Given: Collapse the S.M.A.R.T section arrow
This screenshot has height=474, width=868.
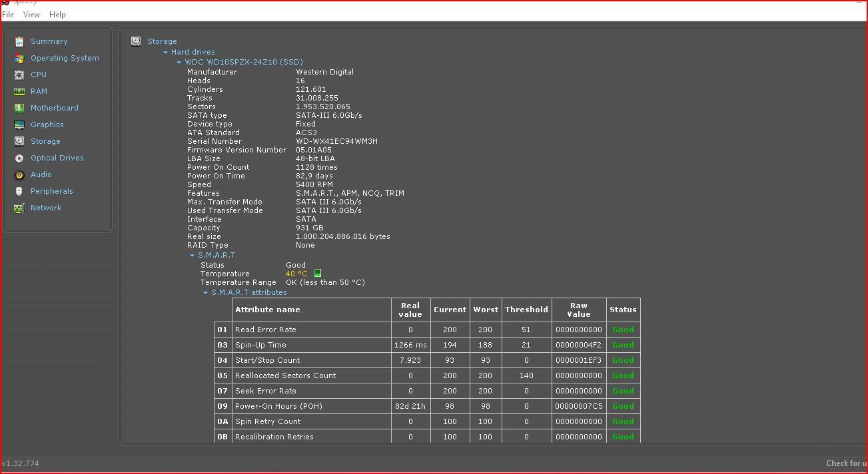Looking at the screenshot, I should coord(192,255).
